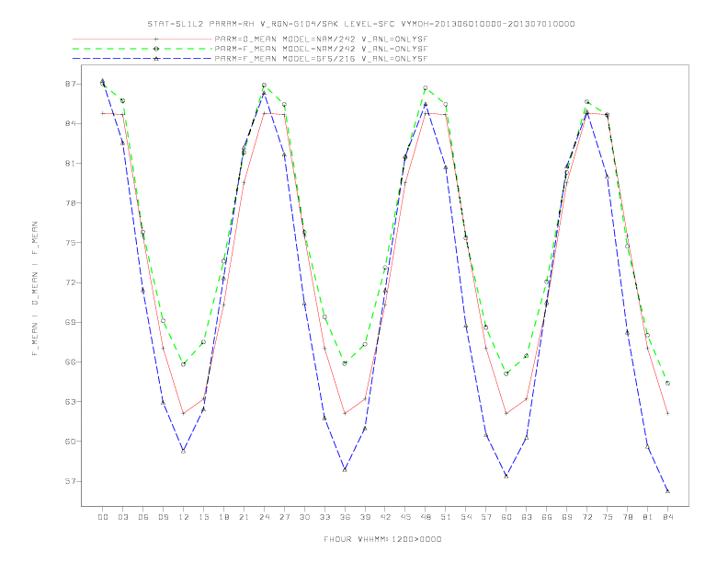The height and width of the screenshot is (563, 728).
Task: Click the y-axis tick label 57
Action: [x=70, y=481]
